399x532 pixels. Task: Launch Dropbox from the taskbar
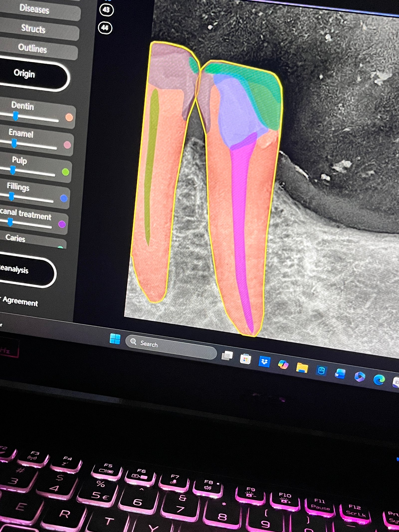pyautogui.click(x=264, y=362)
